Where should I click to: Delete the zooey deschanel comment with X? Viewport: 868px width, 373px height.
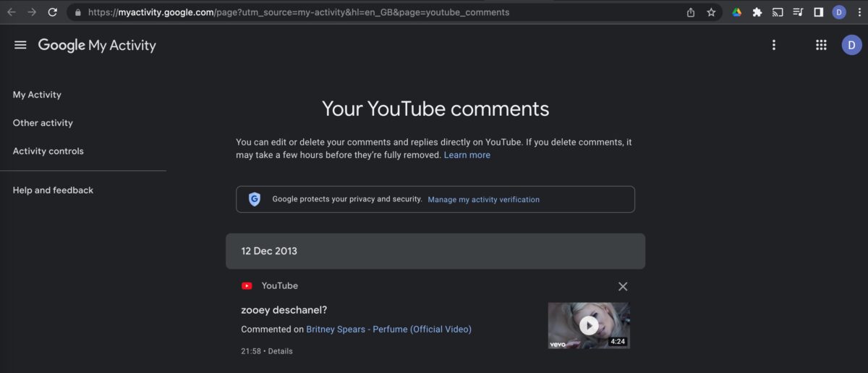click(x=623, y=286)
